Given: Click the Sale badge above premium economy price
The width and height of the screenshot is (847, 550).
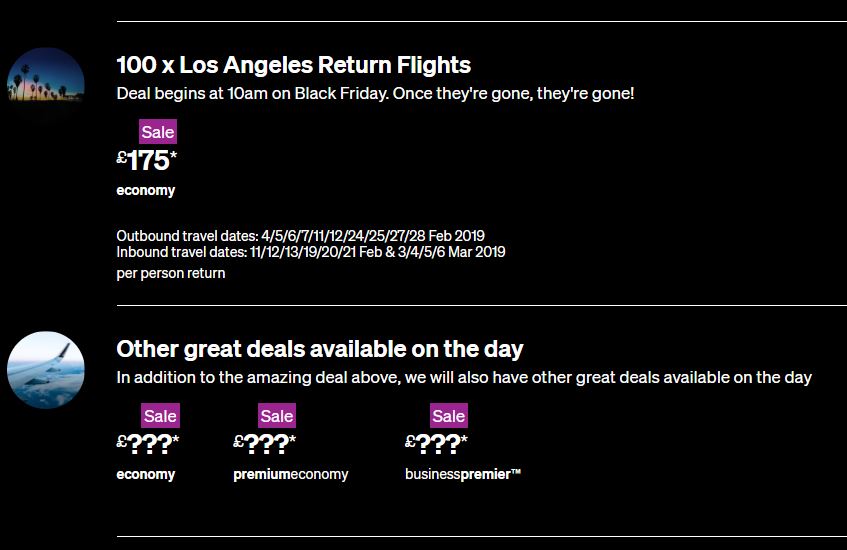Looking at the screenshot, I should coord(277,416).
